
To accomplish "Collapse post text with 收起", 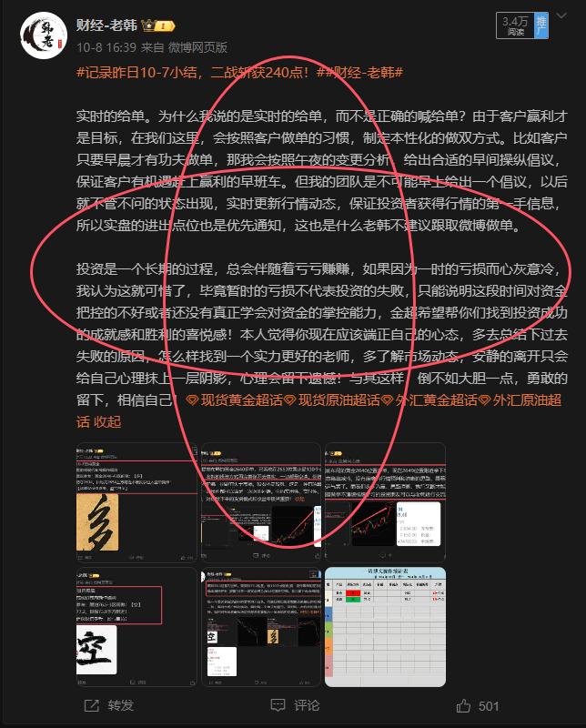I will coord(107,421).
